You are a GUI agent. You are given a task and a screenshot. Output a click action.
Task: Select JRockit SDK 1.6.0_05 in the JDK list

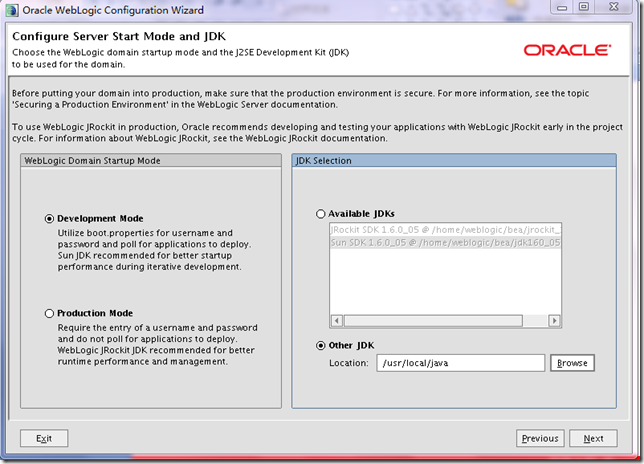coord(445,230)
